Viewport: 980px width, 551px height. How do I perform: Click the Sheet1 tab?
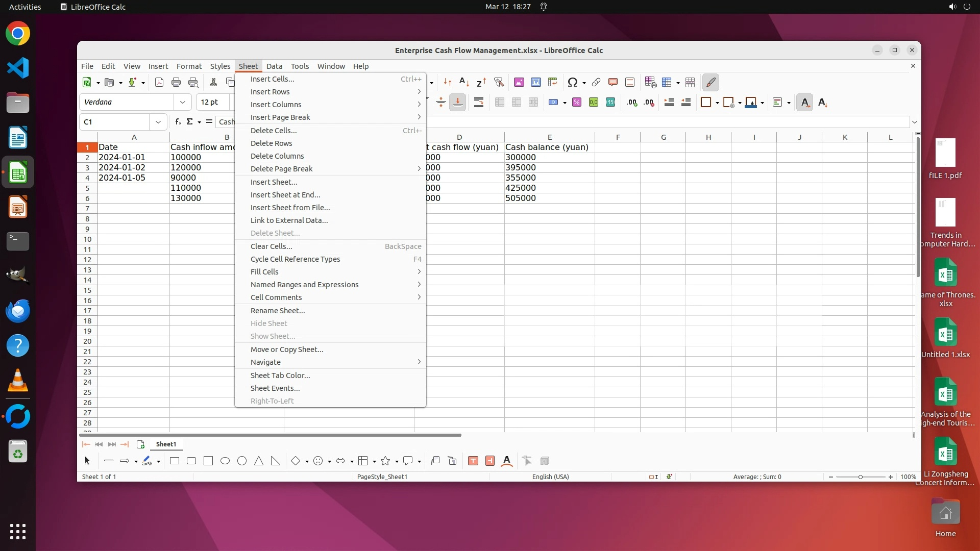coord(166,444)
